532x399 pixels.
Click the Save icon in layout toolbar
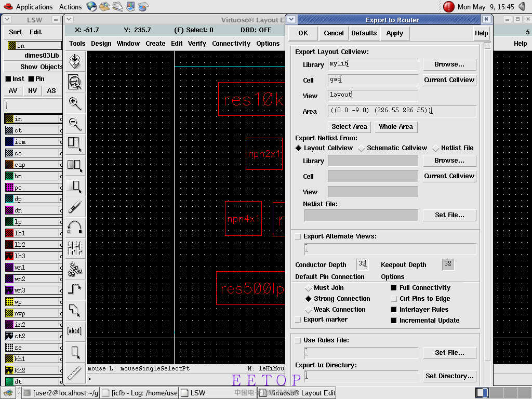[75, 61]
